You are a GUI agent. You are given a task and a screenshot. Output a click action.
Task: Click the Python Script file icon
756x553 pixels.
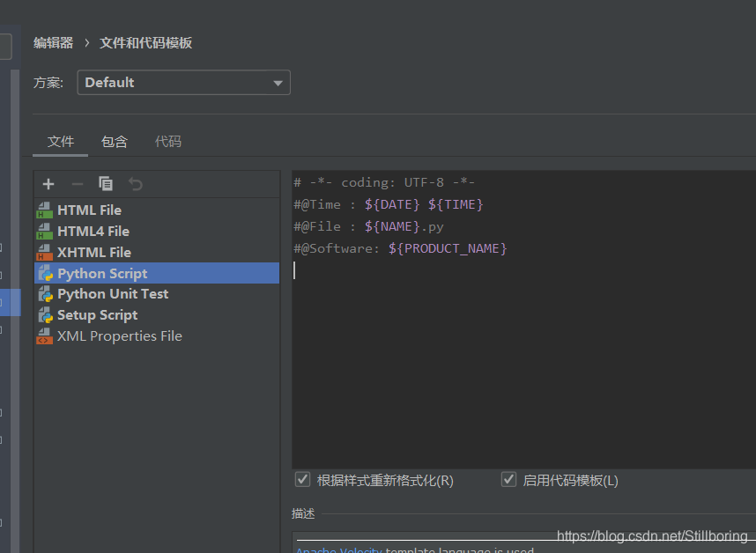[x=45, y=273]
